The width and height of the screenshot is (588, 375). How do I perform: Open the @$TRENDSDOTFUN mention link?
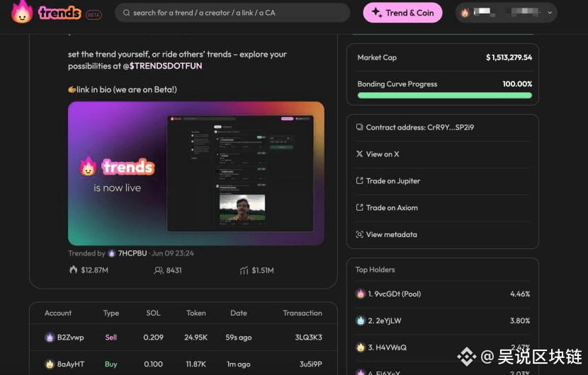pyautogui.click(x=162, y=66)
